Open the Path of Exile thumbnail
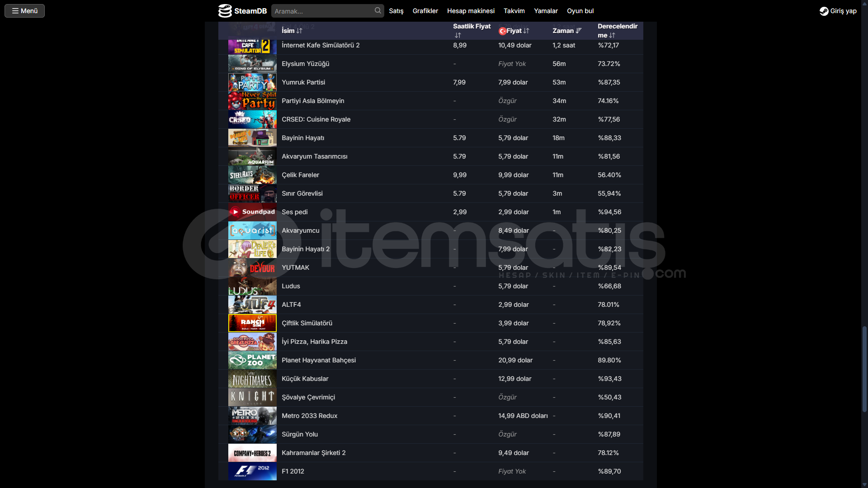Image resolution: width=868 pixels, height=488 pixels. click(x=252, y=434)
